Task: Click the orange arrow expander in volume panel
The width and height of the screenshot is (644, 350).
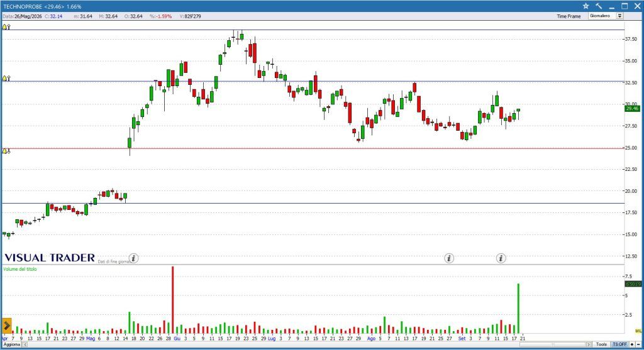Action: pos(6,325)
